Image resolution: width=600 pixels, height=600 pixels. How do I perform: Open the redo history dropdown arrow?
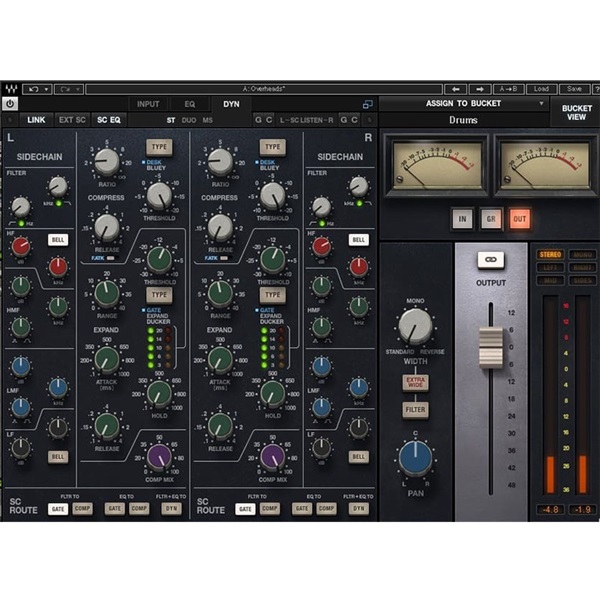click(x=77, y=90)
